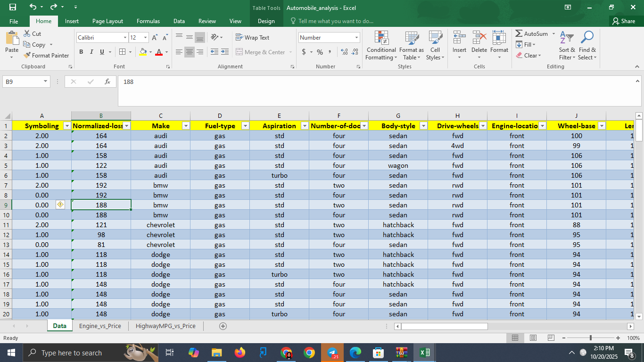This screenshot has height=362, width=644.
Task: Open Cell Styles gallery
Action: 435,45
